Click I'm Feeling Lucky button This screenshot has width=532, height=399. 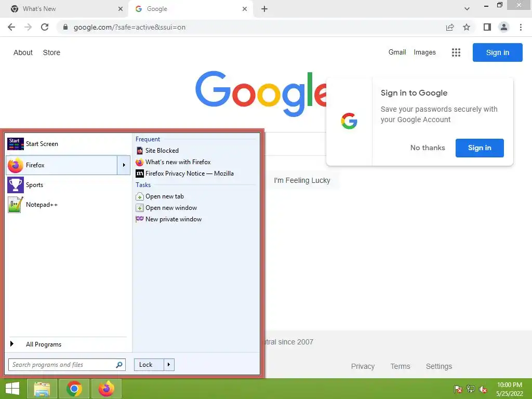tap(302, 180)
